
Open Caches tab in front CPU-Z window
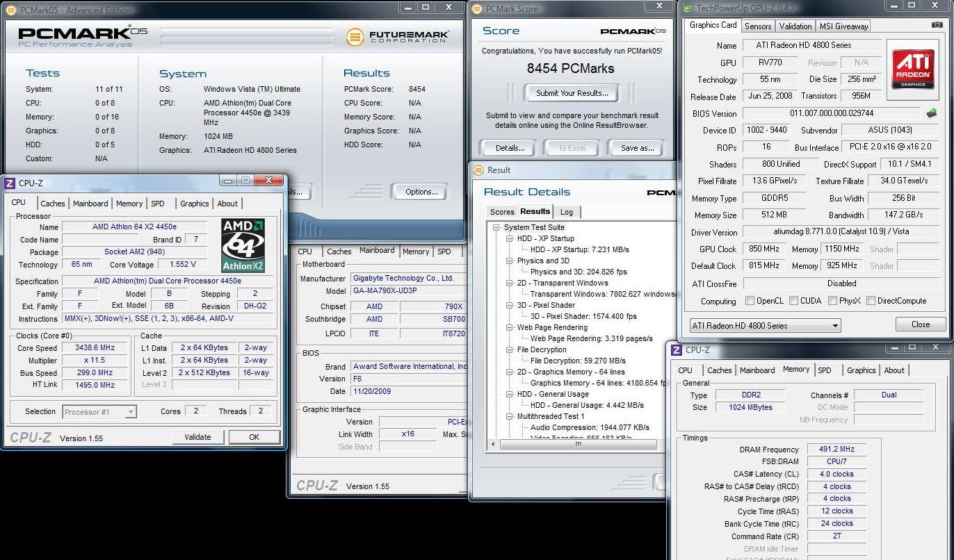click(53, 204)
